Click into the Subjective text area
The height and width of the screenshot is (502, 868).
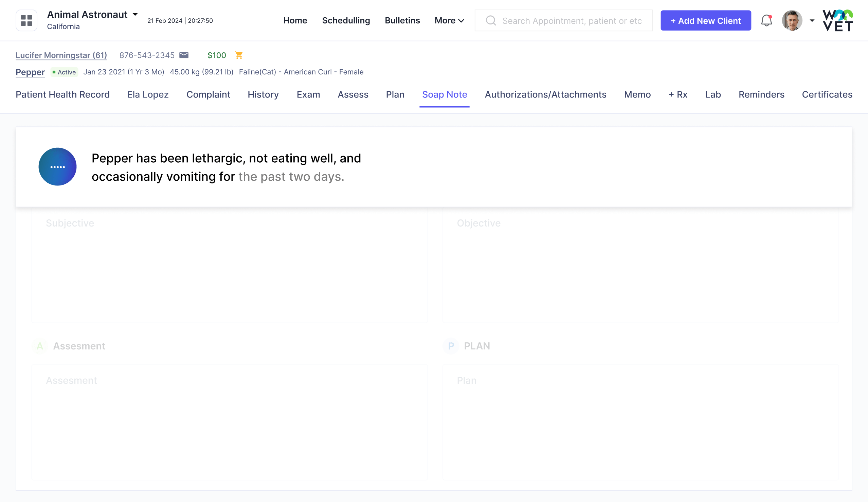click(x=230, y=265)
